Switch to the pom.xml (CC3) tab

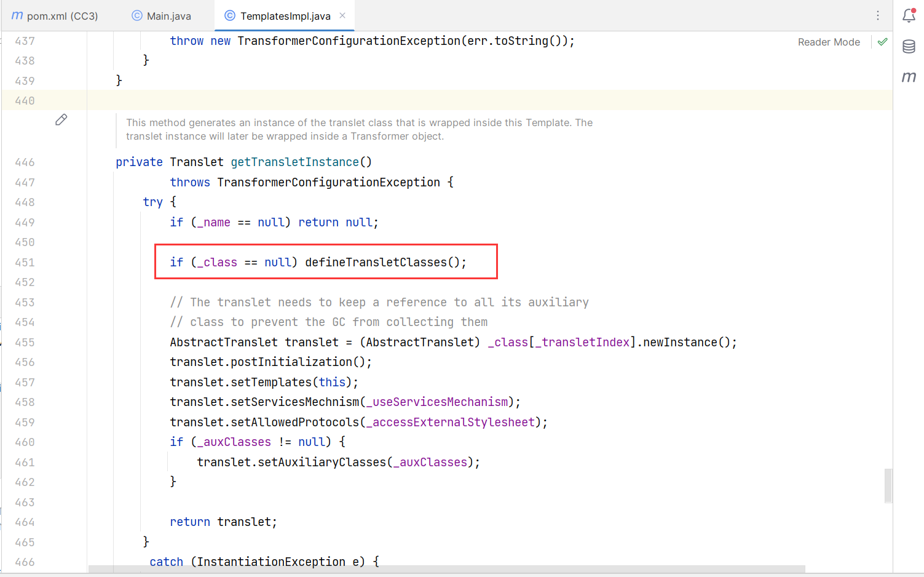61,16
